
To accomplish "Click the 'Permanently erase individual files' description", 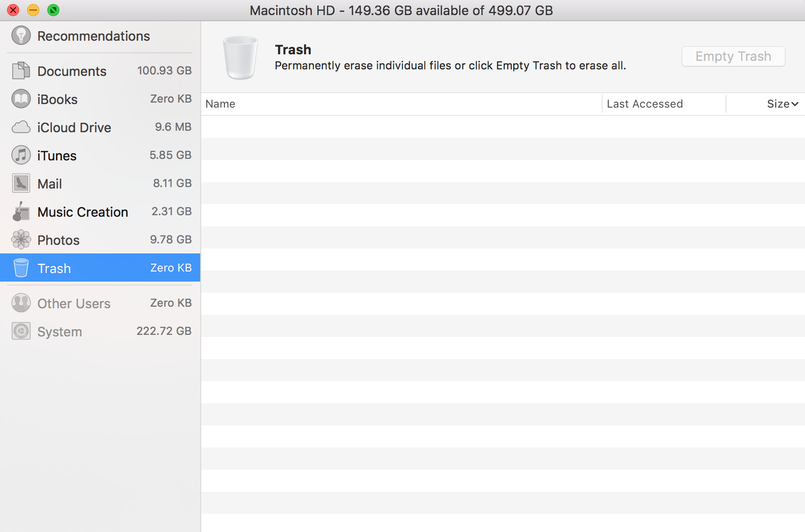I will [x=450, y=66].
